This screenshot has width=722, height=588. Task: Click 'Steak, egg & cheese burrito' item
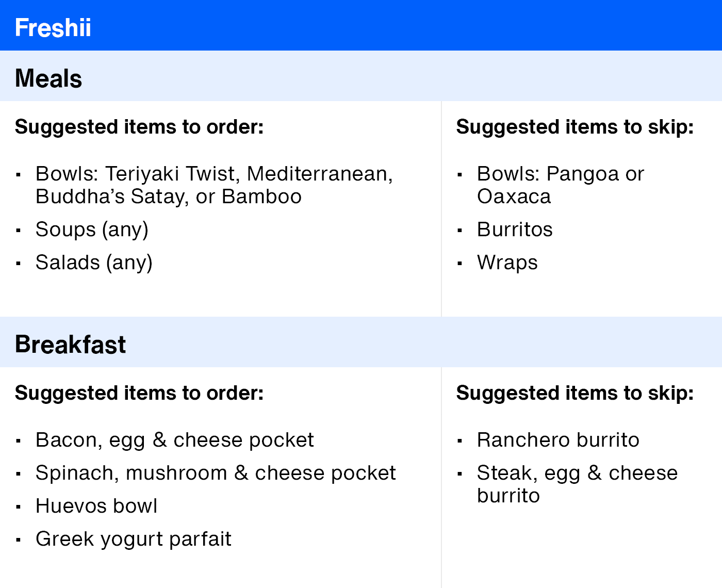tap(577, 484)
